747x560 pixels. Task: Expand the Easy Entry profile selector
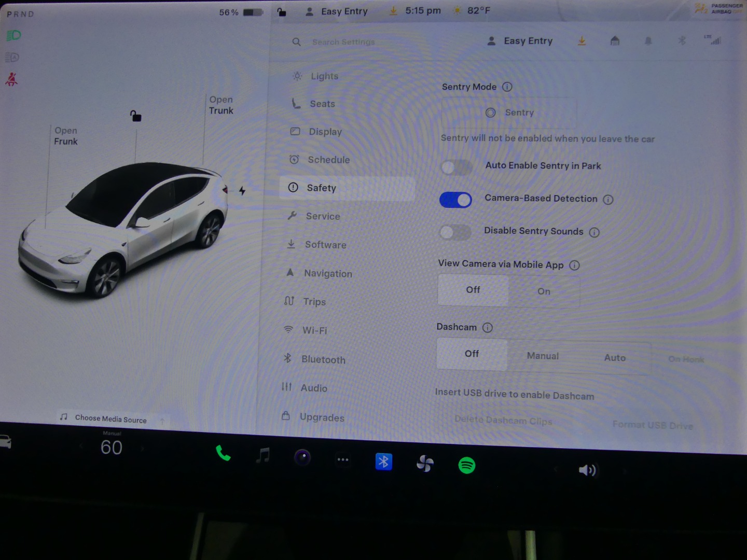520,41
